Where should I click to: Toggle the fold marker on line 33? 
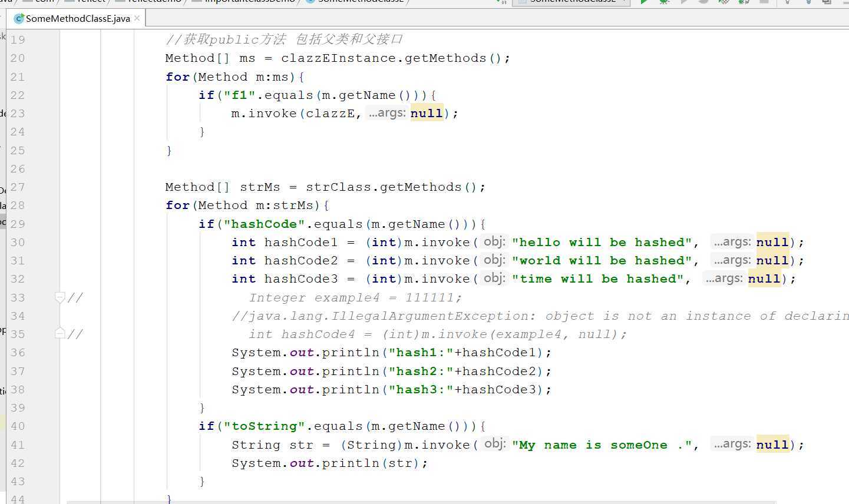click(x=60, y=297)
